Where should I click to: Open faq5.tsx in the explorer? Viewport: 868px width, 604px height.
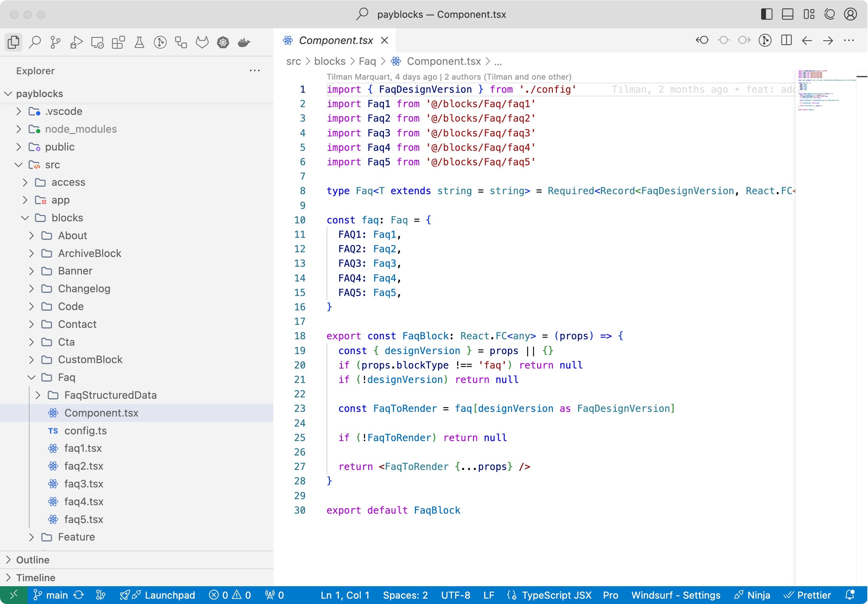coord(136,519)
